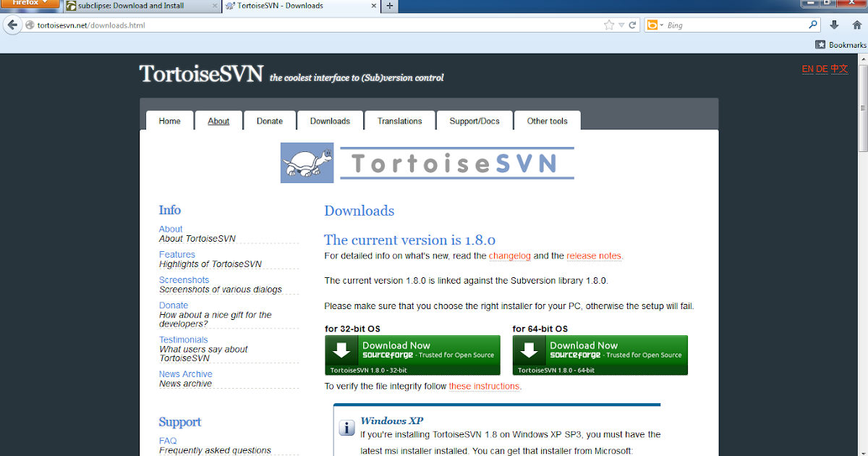Open the Bookmarks toolbar button
The height and width of the screenshot is (456, 868).
pyautogui.click(x=841, y=45)
